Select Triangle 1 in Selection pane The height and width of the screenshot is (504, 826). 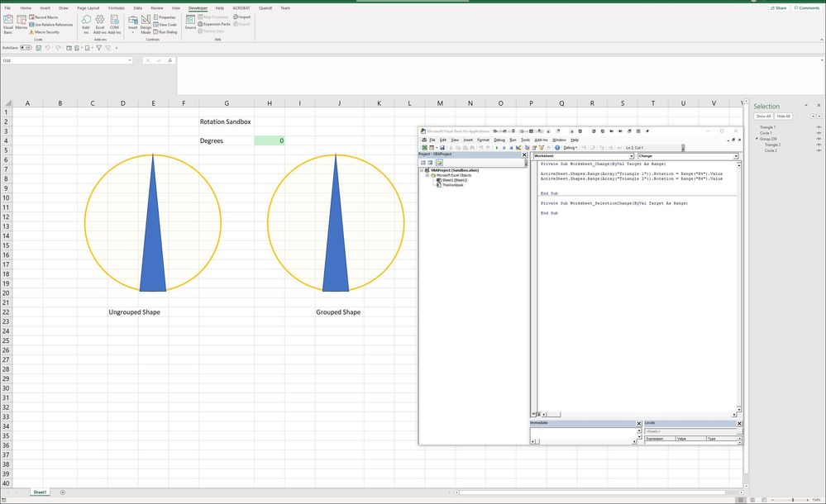767,127
